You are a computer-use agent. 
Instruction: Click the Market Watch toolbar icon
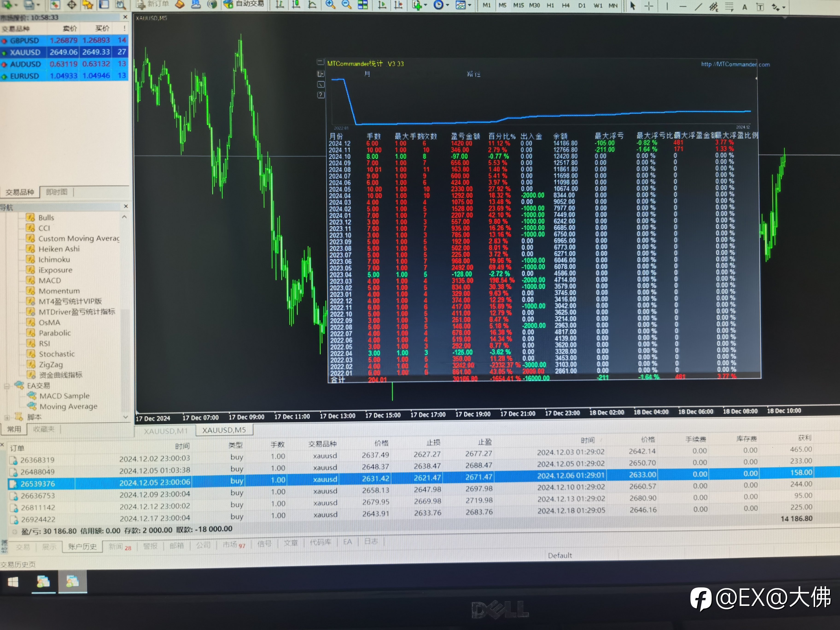pos(55,5)
